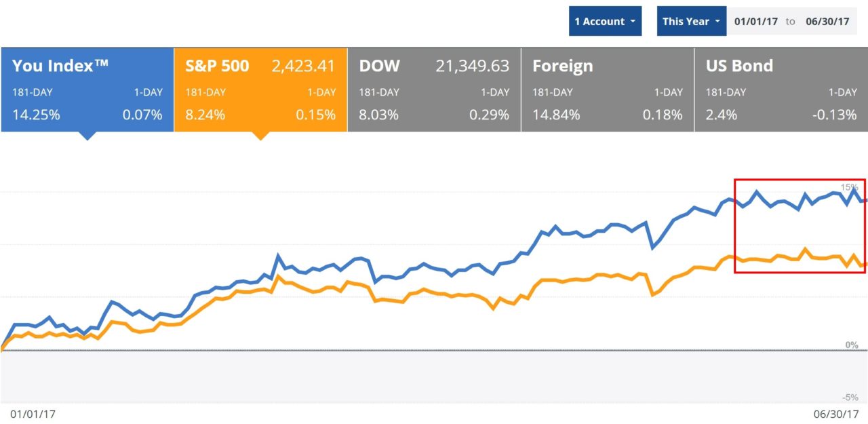Click the caret arrow on This Year
Image resolution: width=868 pixels, height=424 pixels.
coord(717,22)
